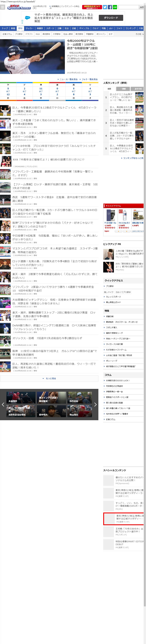Open the hamburger menu icon
Screen dimensions: 146x644
[x=3, y=7]
